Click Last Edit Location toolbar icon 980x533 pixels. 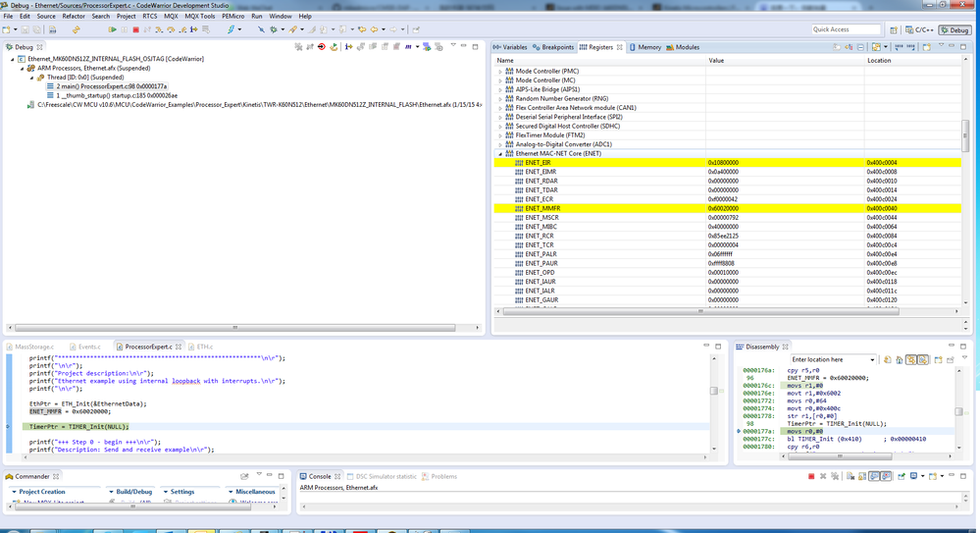click(361, 29)
